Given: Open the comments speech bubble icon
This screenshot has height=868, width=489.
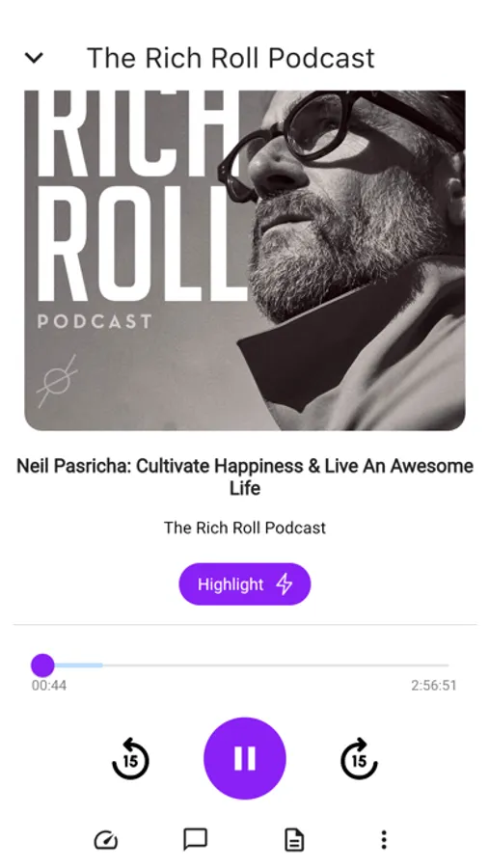Looking at the screenshot, I should click(x=196, y=840).
